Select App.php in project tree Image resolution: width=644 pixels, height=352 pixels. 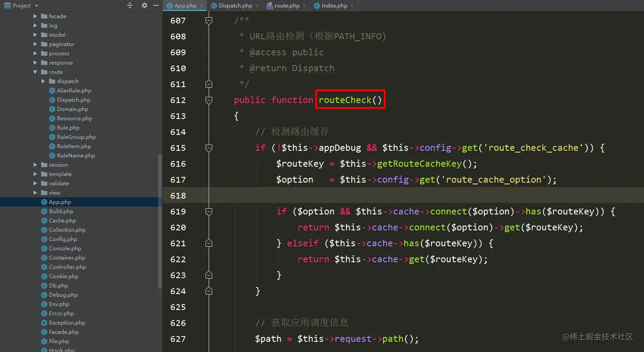point(60,202)
